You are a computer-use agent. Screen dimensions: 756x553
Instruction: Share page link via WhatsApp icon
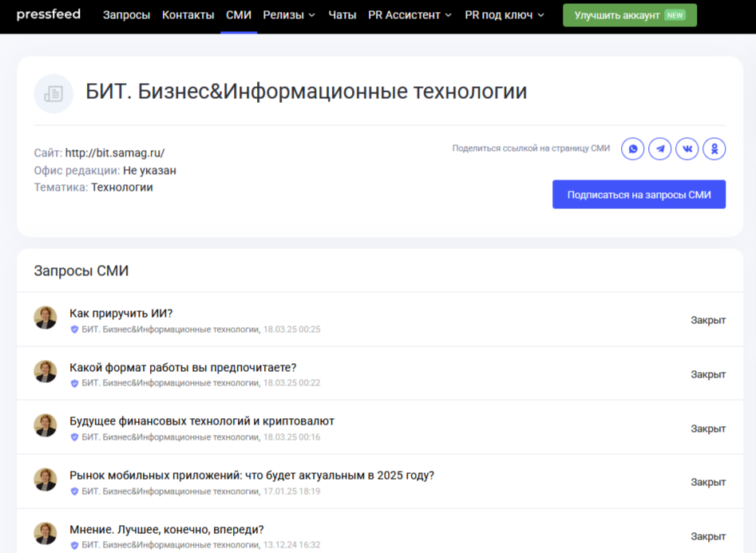pos(632,148)
